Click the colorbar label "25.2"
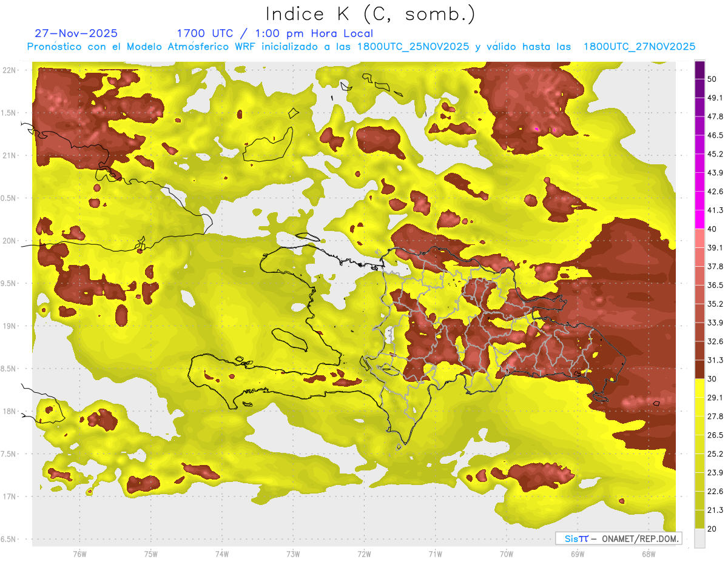Screen dimensions: 728x562 pos(715,454)
